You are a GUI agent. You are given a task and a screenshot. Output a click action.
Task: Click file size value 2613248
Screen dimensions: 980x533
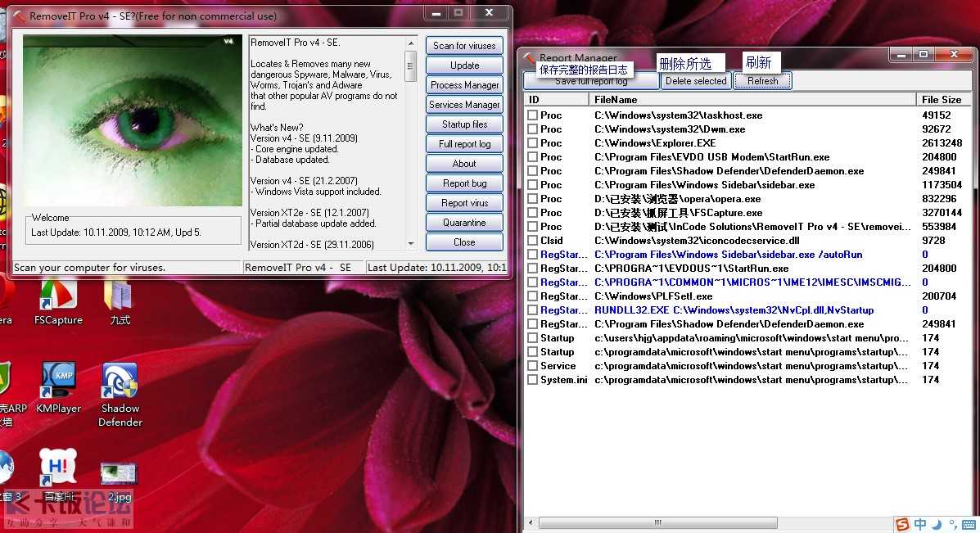(942, 143)
